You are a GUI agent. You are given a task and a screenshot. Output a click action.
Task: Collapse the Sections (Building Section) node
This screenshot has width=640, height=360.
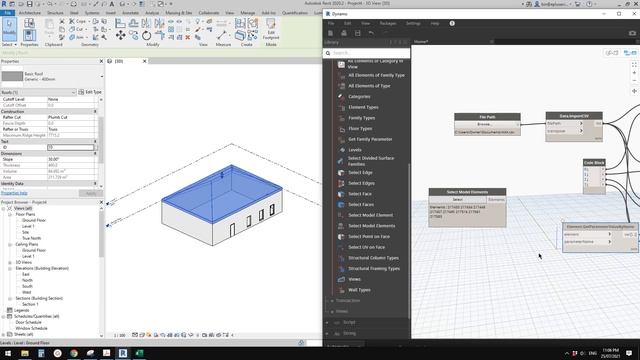tap(10, 298)
